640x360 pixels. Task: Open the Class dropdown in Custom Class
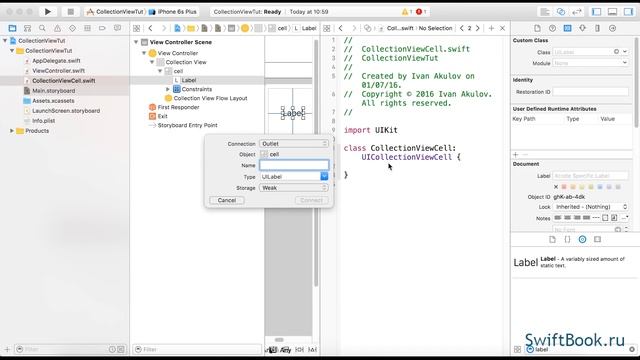(x=625, y=52)
